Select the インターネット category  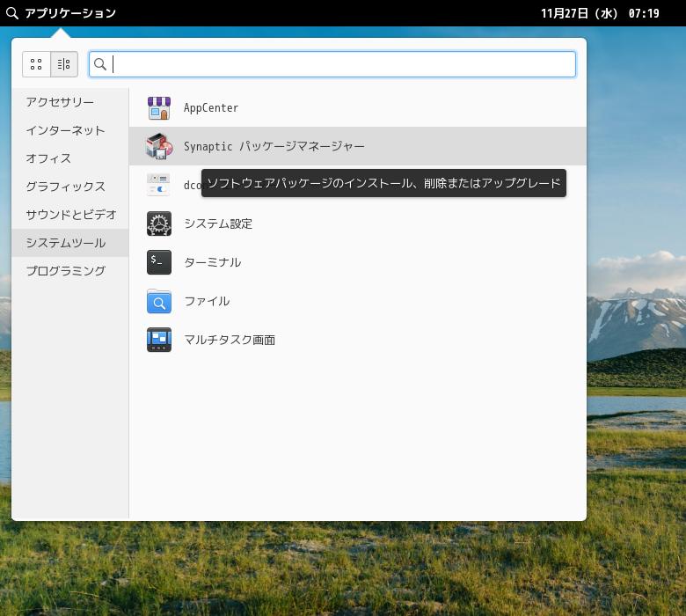[65, 130]
